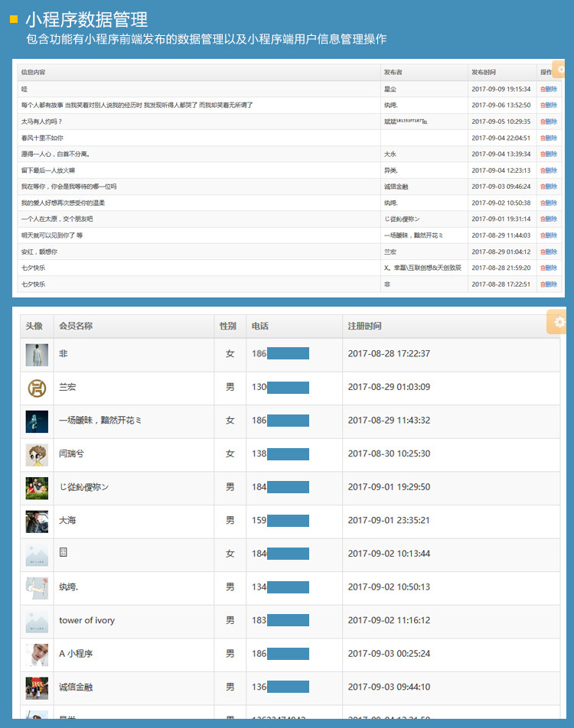574x728 pixels.
Task: Click the 会员名称 column header
Action: tap(76, 327)
